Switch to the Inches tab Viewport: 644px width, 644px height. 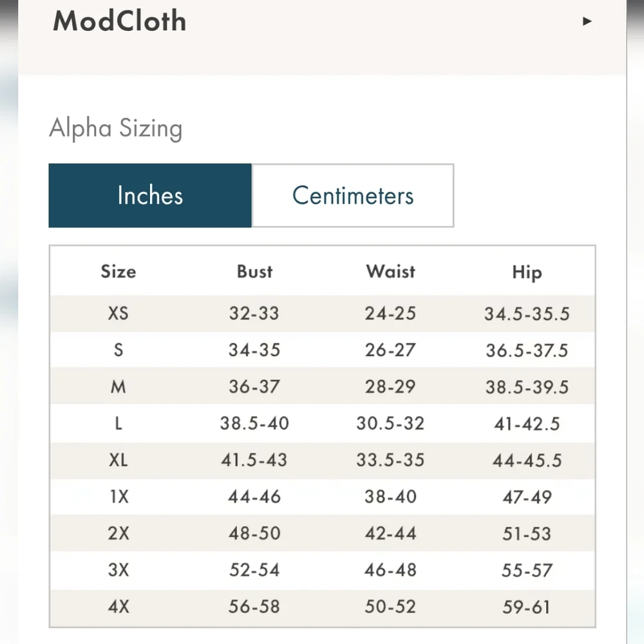pos(150,196)
